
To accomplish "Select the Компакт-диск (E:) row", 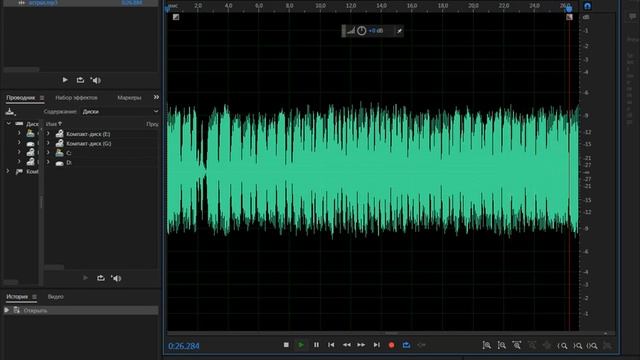I will (101, 134).
